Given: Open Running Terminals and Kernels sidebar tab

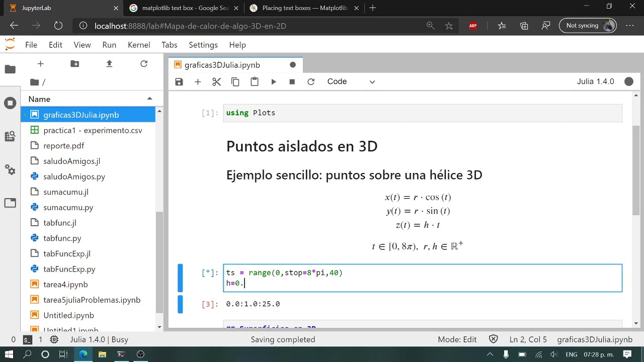Looking at the screenshot, I should (10, 103).
